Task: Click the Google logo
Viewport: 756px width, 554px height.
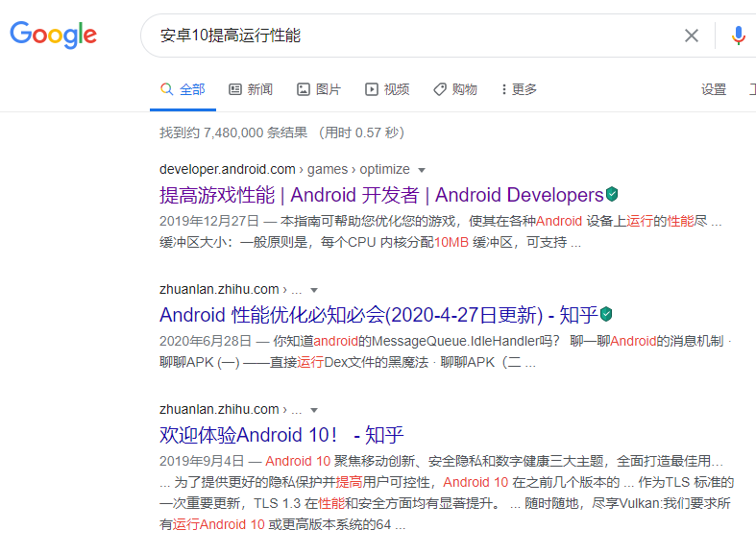Action: point(53,36)
